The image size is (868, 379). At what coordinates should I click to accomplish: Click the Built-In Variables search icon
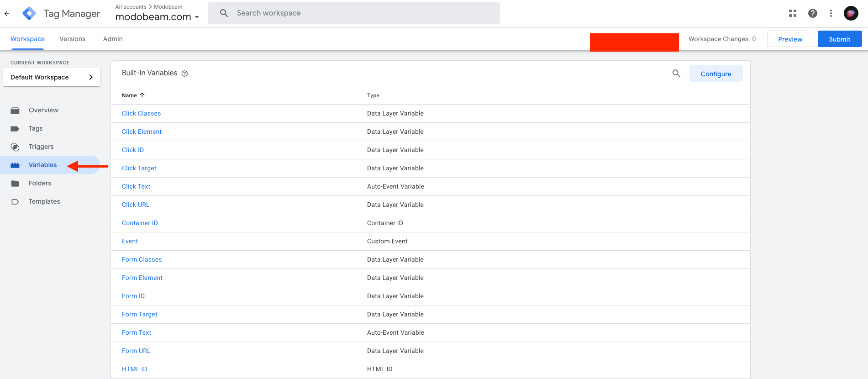676,74
